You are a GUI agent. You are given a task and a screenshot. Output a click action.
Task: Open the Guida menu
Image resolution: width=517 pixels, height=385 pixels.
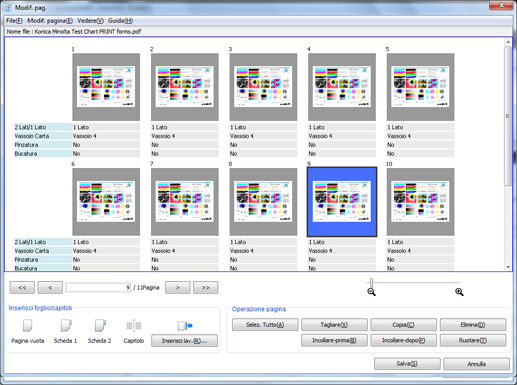click(120, 21)
